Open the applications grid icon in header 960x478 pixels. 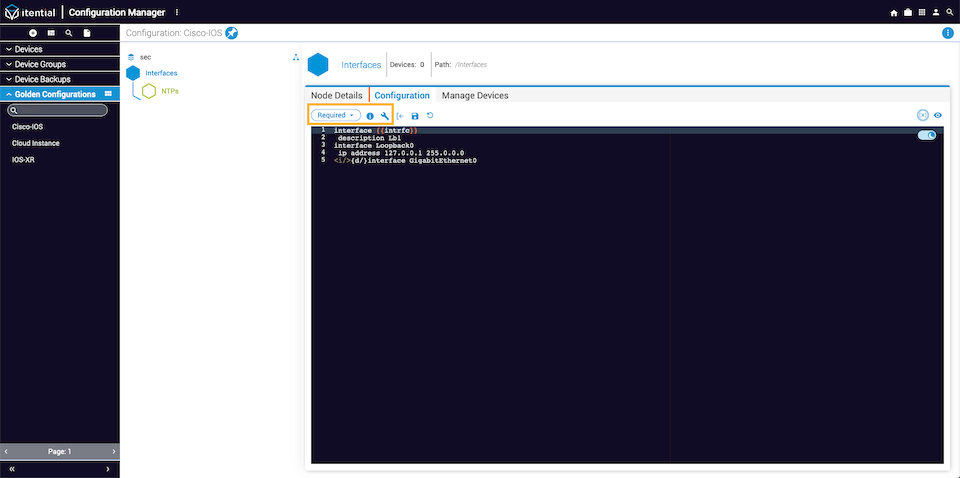pos(922,12)
